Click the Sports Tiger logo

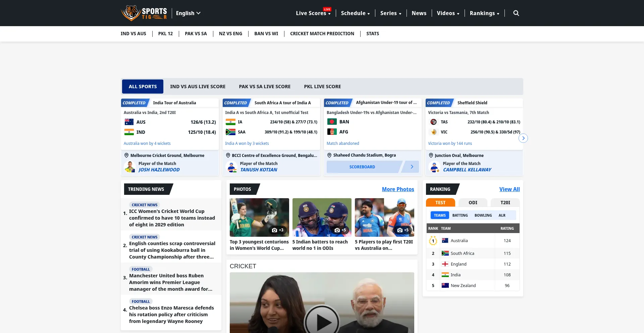click(144, 13)
